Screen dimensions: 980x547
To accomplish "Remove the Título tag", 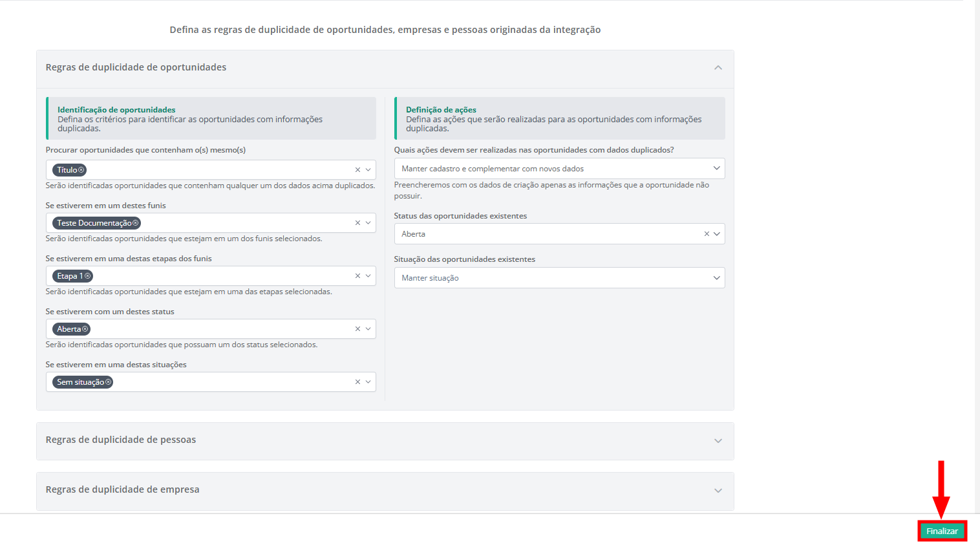I will click(x=81, y=170).
